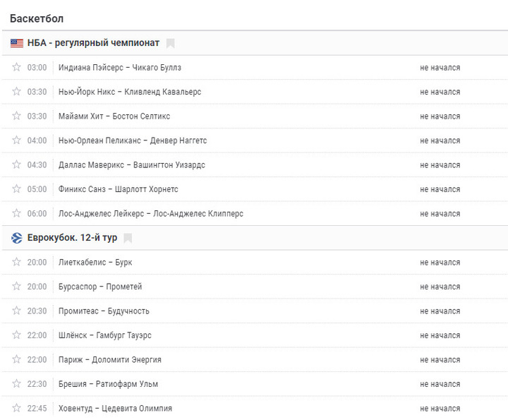The height and width of the screenshot is (420, 508).
Task: Click the 03:00 time of Индиана match
Action: tap(37, 67)
